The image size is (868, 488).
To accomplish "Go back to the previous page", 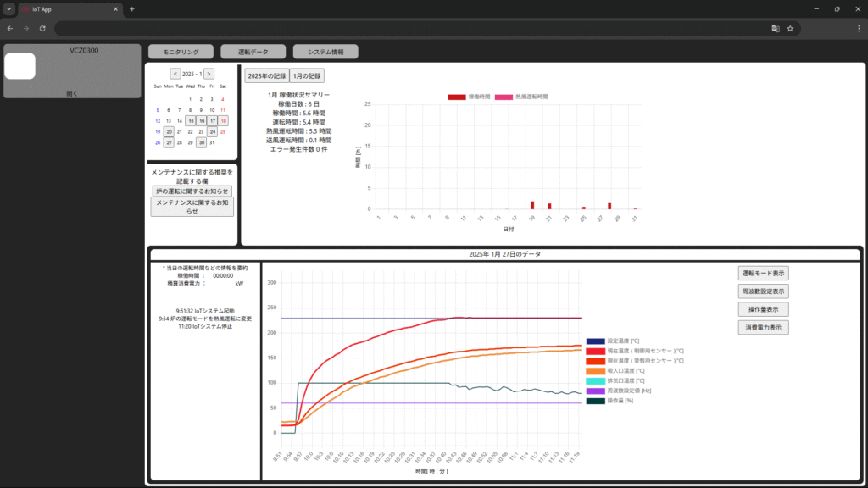I will 10,28.
